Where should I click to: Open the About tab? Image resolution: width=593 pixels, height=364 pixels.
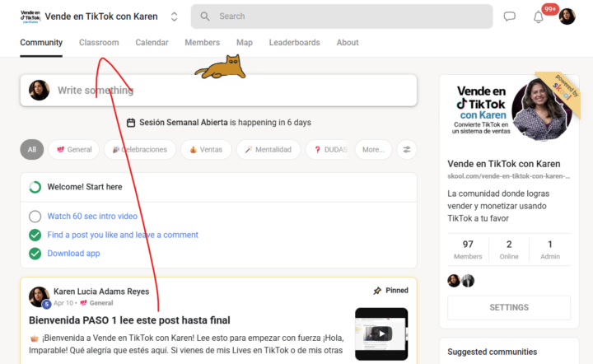(x=348, y=43)
